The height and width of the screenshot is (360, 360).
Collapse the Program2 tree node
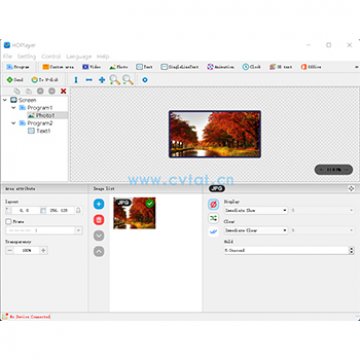[x=14, y=123]
